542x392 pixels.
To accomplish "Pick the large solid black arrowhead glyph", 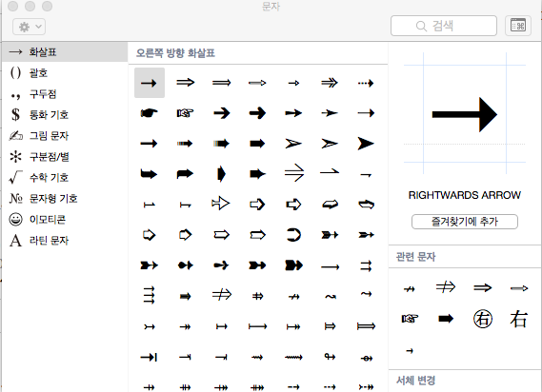I will (x=366, y=144).
